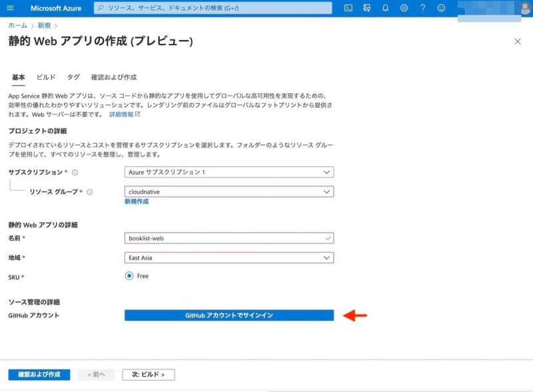The height and width of the screenshot is (392, 533).
Task: Expand the 地域 East Asia dropdown
Action: (x=229, y=258)
